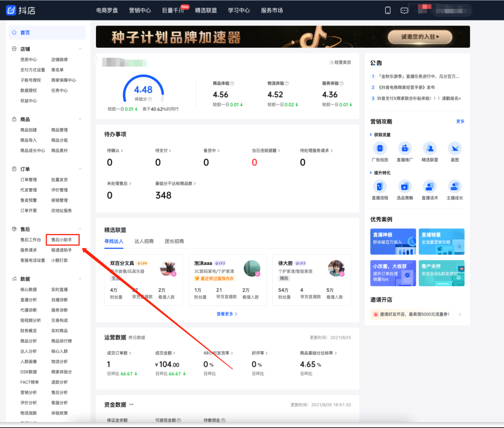The height and width of the screenshot is (428, 504).
Task: Open the 星图 icon
Action: pos(455,148)
